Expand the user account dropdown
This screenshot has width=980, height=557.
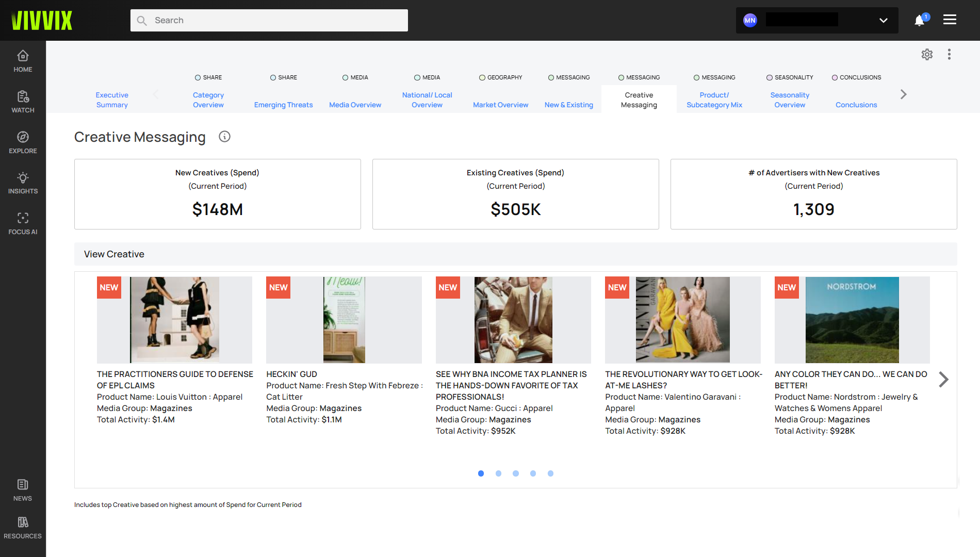pyautogui.click(x=883, y=21)
